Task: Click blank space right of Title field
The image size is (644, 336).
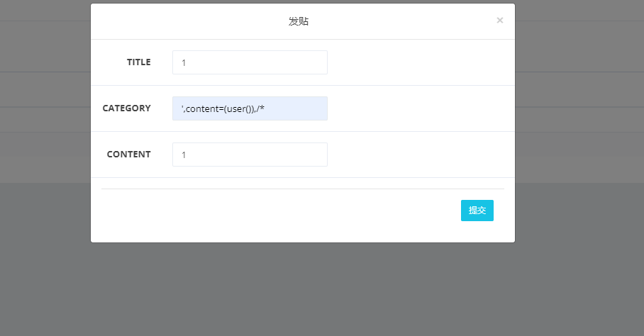Action: click(x=418, y=62)
